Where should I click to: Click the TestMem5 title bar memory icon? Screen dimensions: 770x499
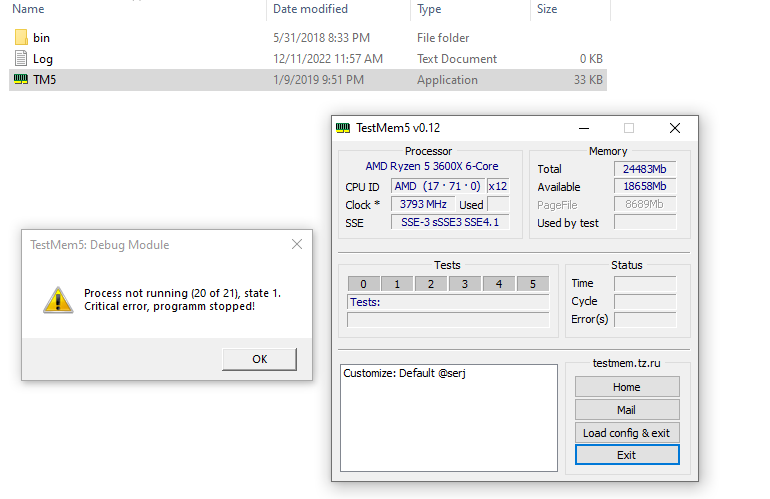pyautogui.click(x=343, y=128)
